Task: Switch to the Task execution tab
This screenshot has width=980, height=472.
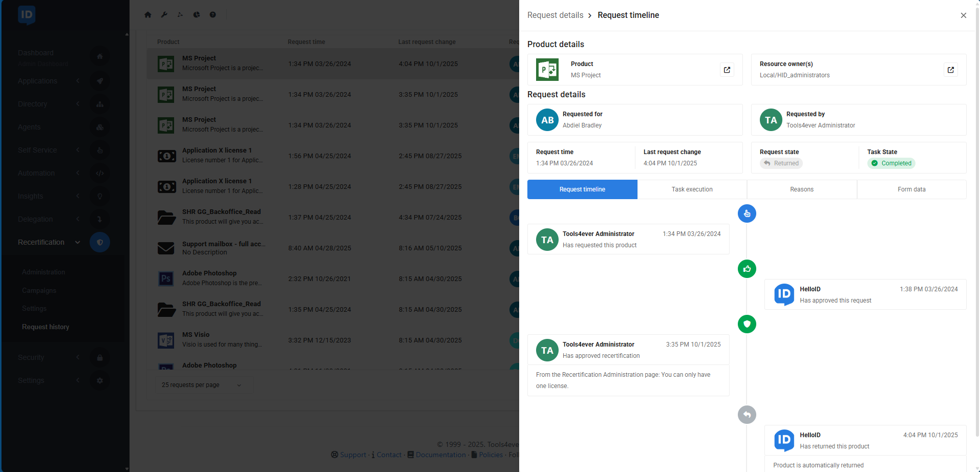Action: (692, 189)
